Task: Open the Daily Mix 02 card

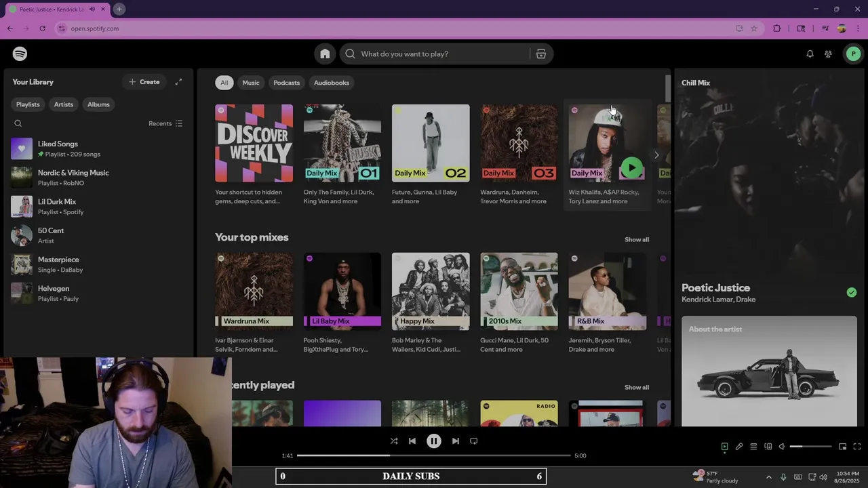Action: [431, 155]
